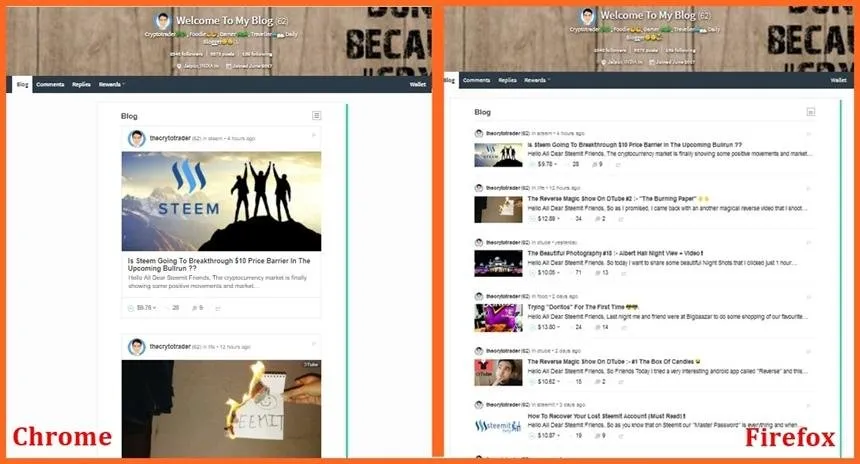This screenshot has width=860, height=464.
Task: Upvote the Box Of Candies post
Action: pyautogui.click(x=532, y=381)
